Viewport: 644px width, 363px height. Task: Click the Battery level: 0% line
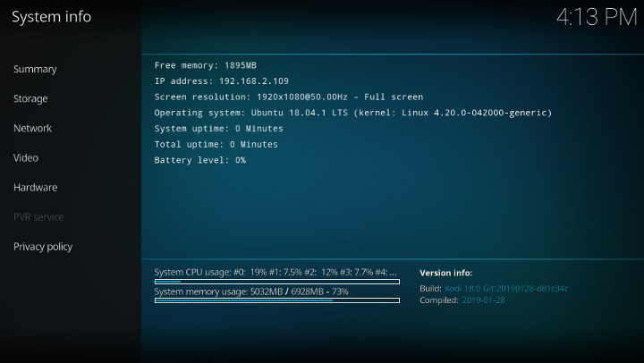tap(200, 160)
